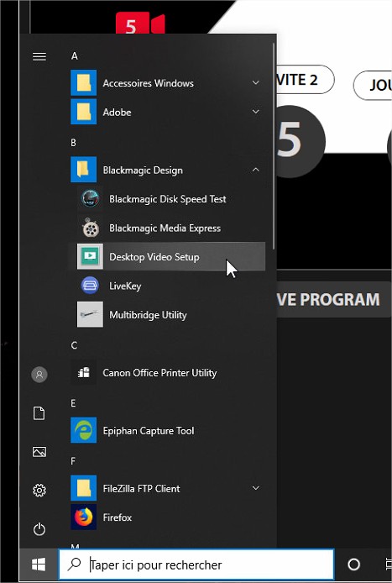
Task: Expand the Accessoires Windows chevron
Action: click(256, 82)
